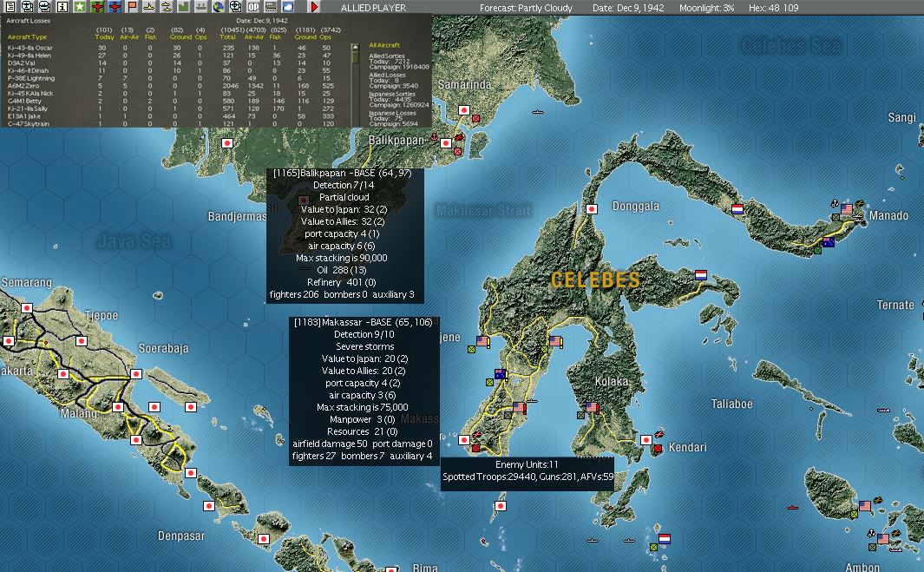Toggle the All Aircraft filter
This screenshot has height=572, width=924.
(x=384, y=45)
